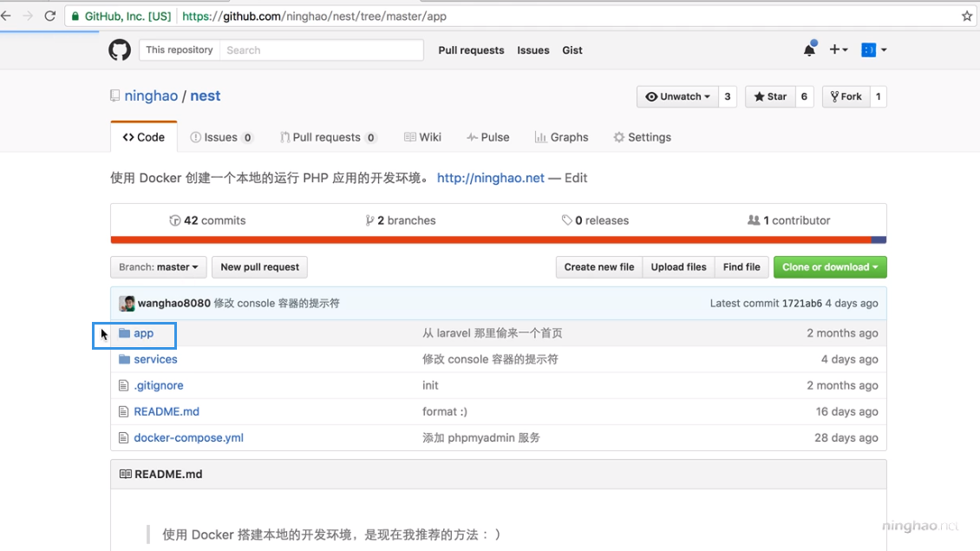Open Issues in top navigation
The image size is (980, 551).
pyautogui.click(x=533, y=50)
